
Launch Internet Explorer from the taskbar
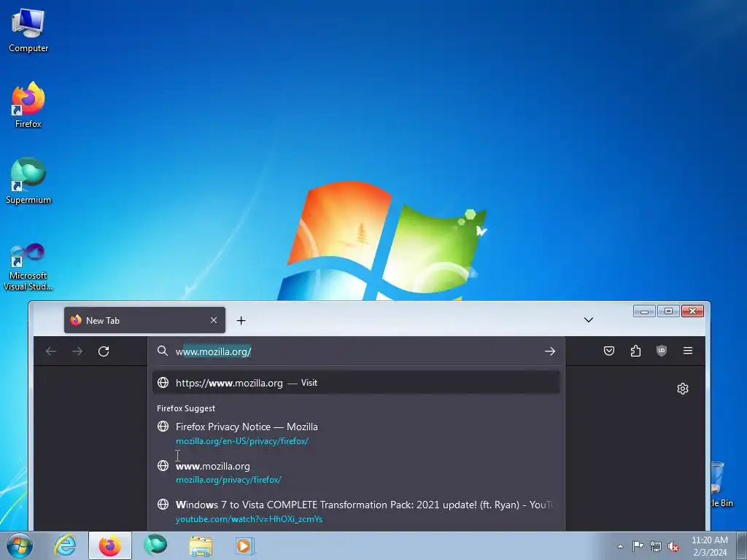coord(65,545)
